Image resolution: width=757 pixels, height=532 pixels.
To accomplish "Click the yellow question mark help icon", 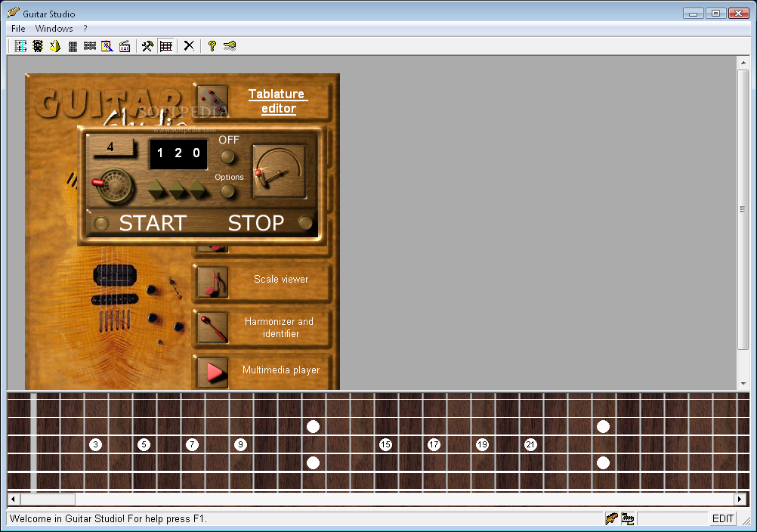I will 212,46.
